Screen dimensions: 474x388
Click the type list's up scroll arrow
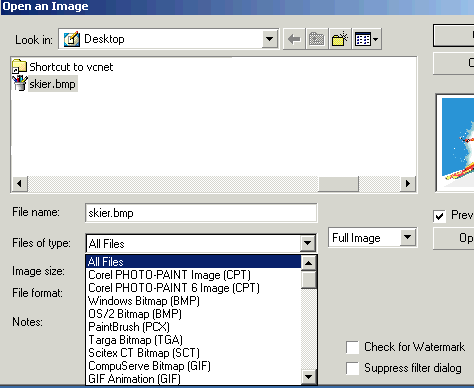[x=309, y=263]
